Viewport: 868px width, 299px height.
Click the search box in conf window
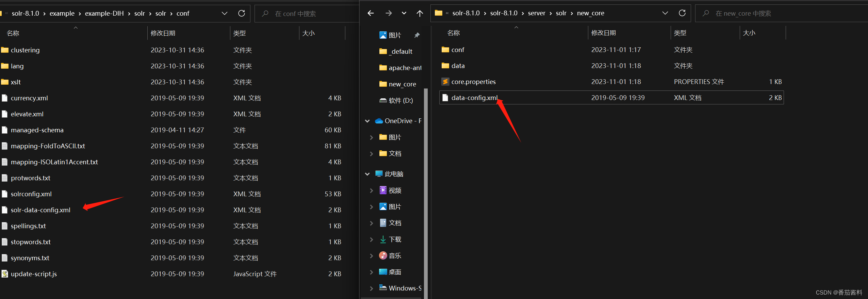click(307, 14)
